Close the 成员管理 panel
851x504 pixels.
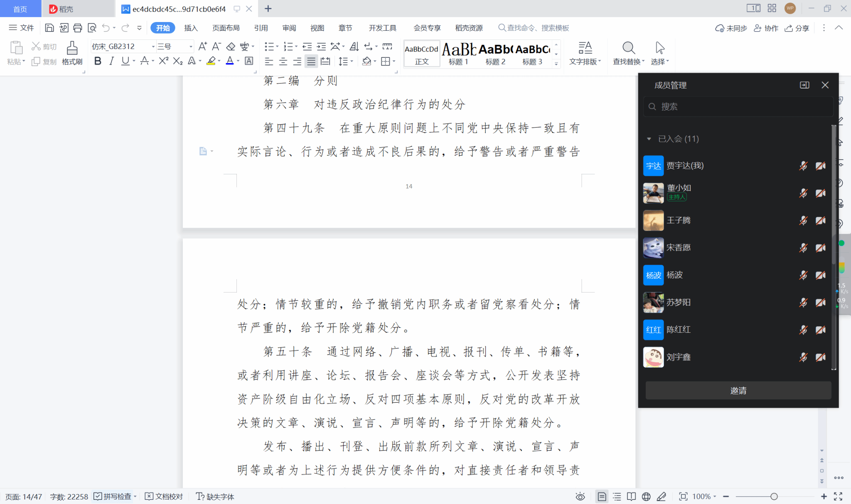tap(825, 85)
